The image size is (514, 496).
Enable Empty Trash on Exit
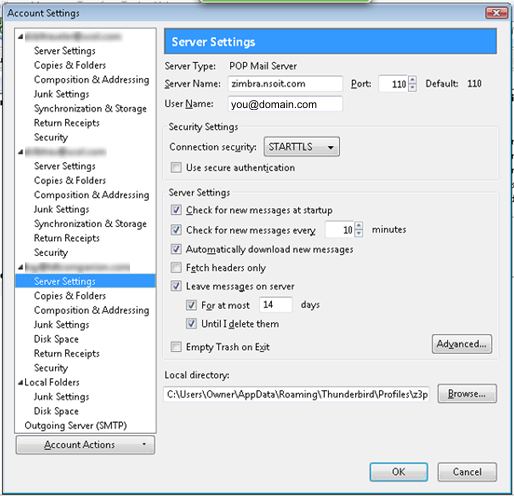[176, 347]
